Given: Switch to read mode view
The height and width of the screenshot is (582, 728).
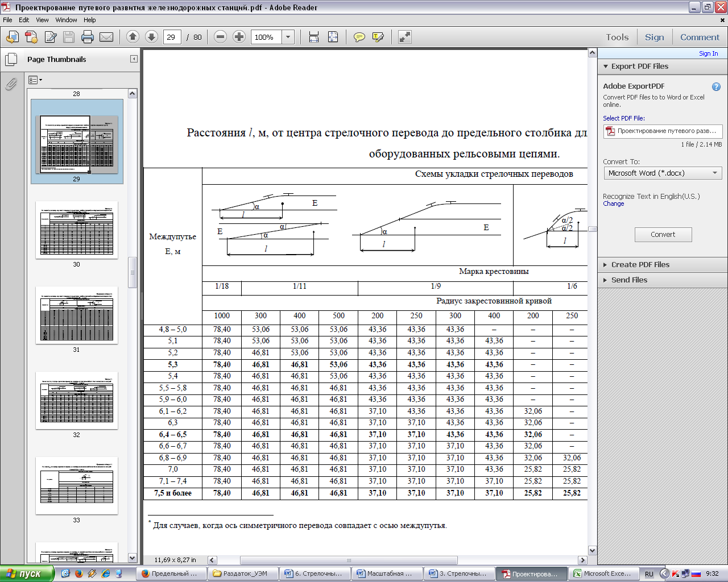Looking at the screenshot, I should point(404,38).
